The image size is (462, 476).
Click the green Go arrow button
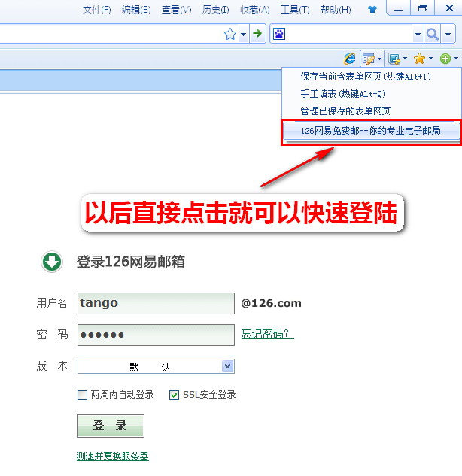click(x=257, y=33)
